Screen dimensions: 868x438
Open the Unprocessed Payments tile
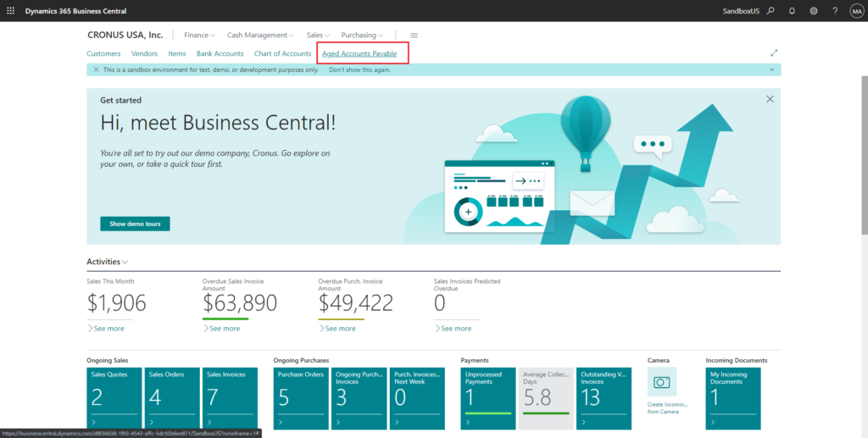(488, 399)
